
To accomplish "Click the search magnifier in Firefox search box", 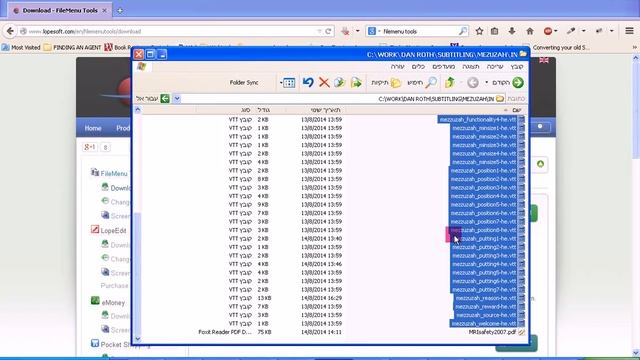I will (x=462, y=31).
